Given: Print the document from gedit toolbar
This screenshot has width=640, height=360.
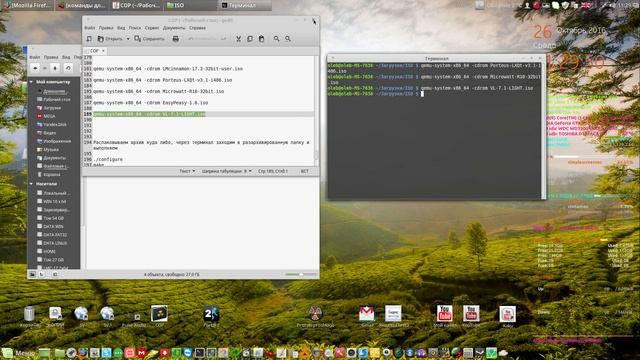Looking at the screenshot, I should click(176, 39).
